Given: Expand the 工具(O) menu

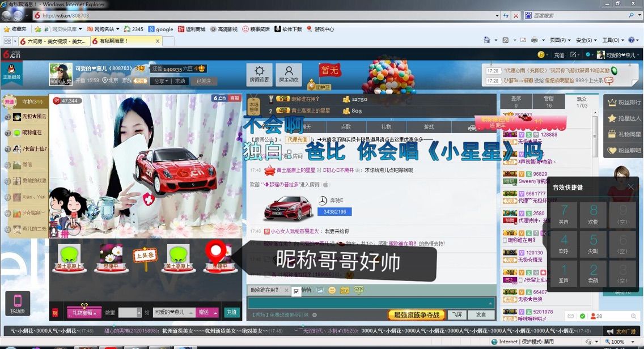Looking at the screenshot, I should 613,40.
